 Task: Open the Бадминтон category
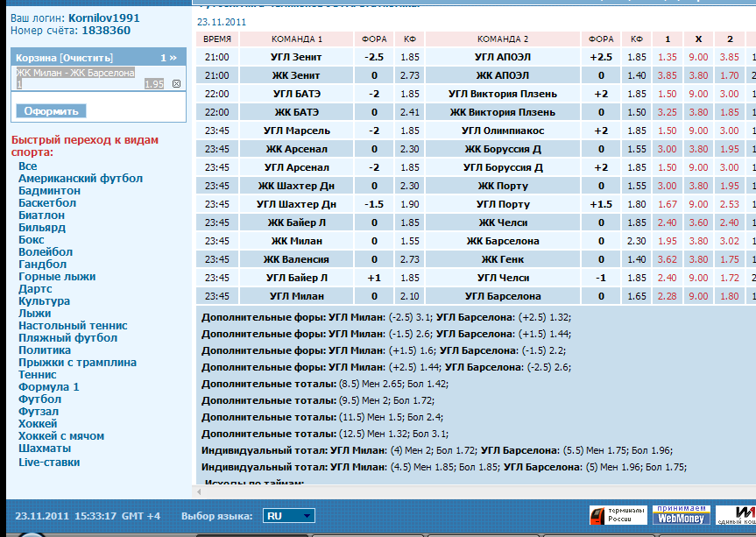point(49,191)
